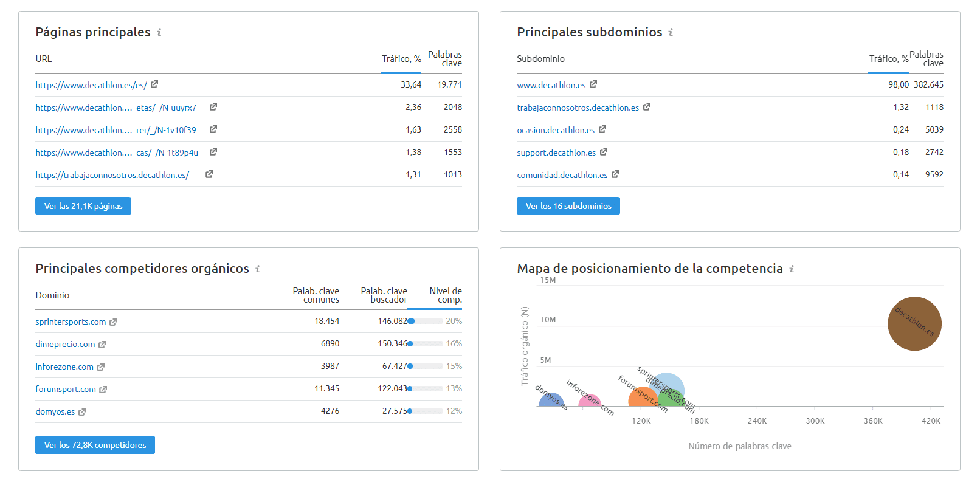Image resolution: width=980 pixels, height=482 pixels.
Task: Open external link icon for N-uuyrx7 URL
Action: [213, 107]
